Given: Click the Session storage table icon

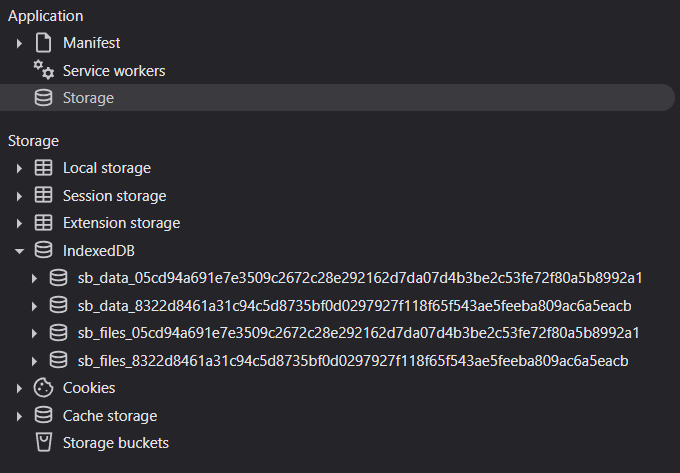Looking at the screenshot, I should [x=43, y=196].
